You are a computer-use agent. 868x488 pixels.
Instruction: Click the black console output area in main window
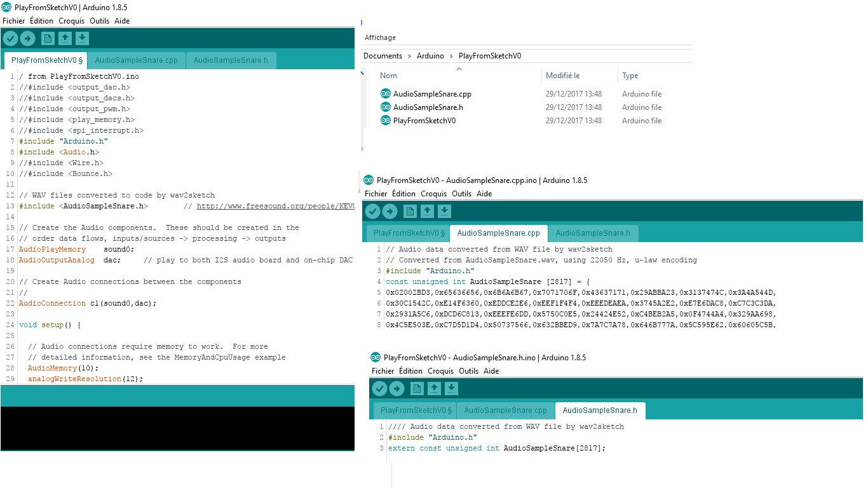point(177,428)
